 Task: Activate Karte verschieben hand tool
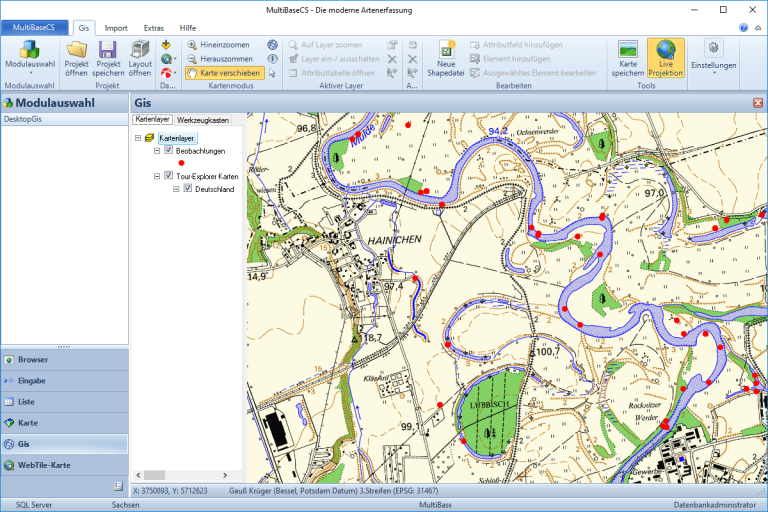coord(224,73)
